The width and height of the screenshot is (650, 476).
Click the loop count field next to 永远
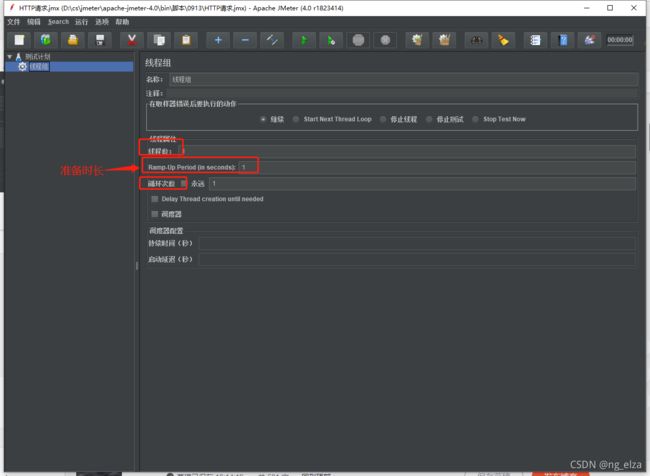(422, 183)
